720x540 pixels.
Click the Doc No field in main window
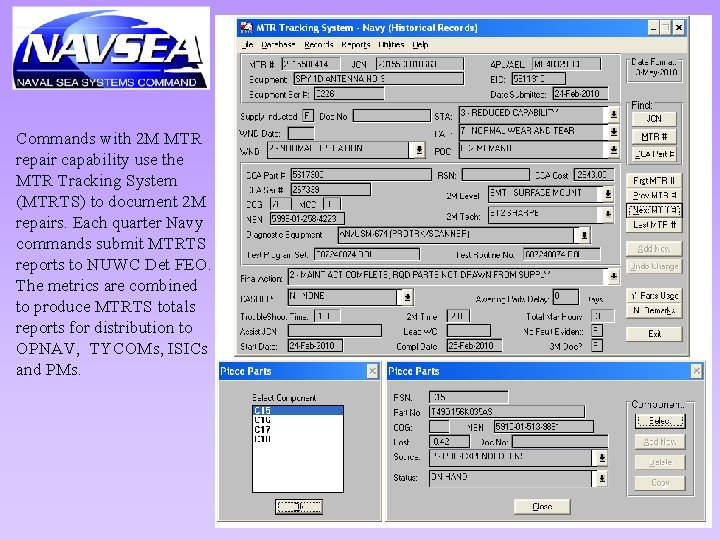coord(391,116)
